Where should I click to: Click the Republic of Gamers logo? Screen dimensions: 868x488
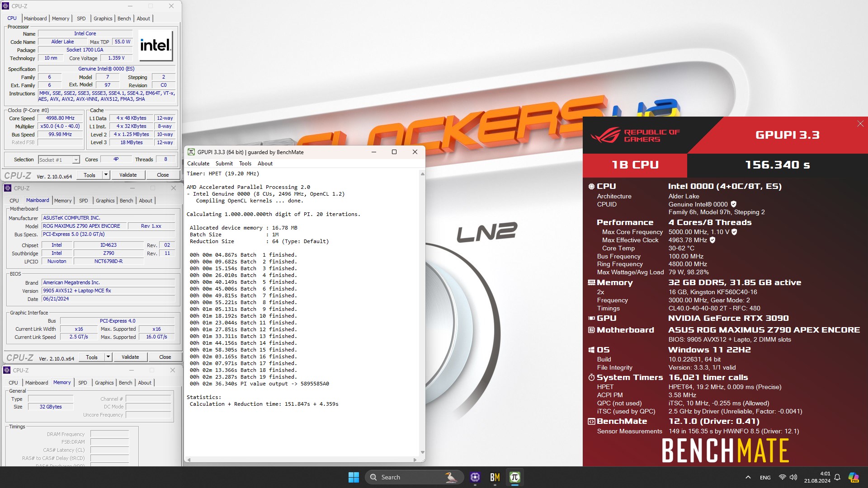point(635,135)
